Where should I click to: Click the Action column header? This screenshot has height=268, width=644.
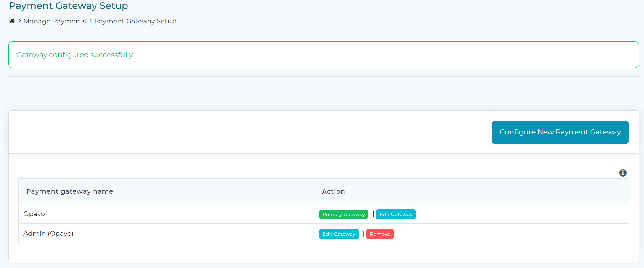coord(471,191)
